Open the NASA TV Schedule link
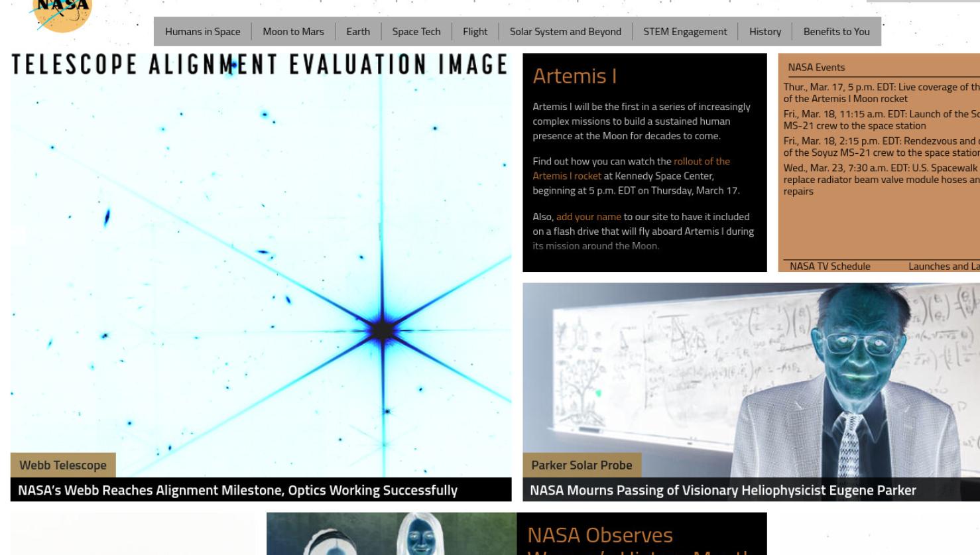This screenshot has width=980, height=555. tap(829, 266)
